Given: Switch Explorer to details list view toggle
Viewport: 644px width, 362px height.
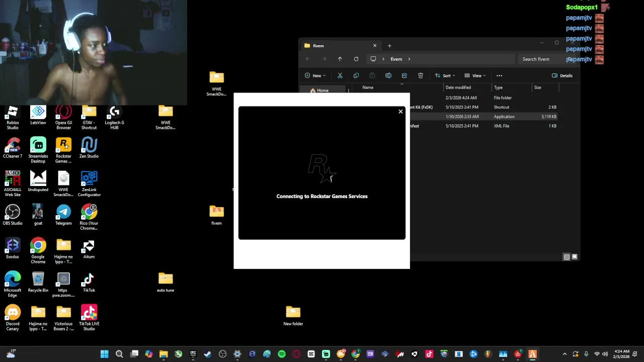Looking at the screenshot, I should 567,257.
